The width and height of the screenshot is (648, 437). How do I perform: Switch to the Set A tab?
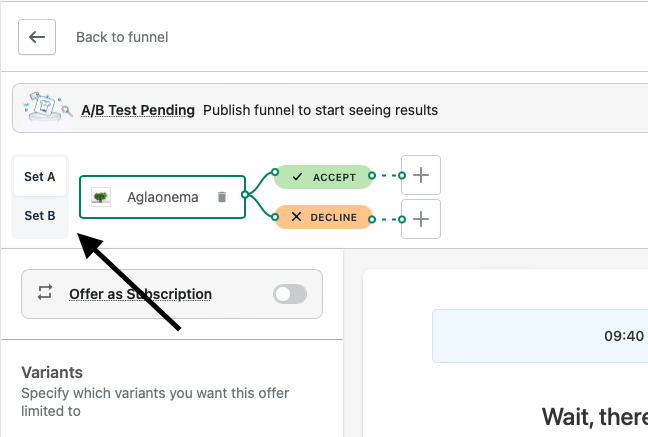tap(40, 177)
